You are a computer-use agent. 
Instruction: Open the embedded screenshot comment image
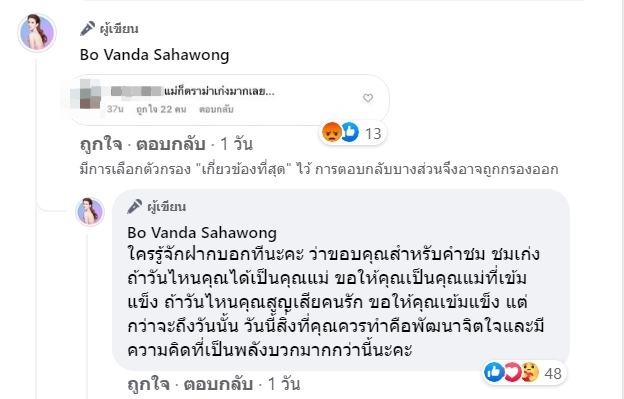pos(226,99)
